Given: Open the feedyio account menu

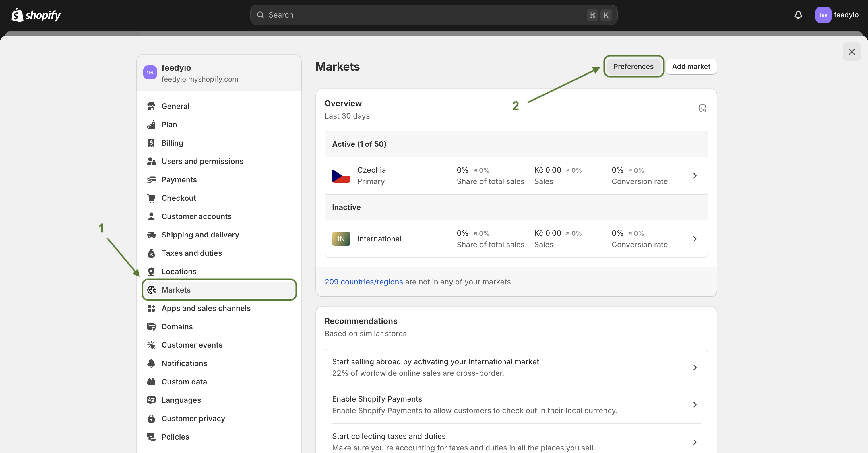Looking at the screenshot, I should tap(837, 15).
